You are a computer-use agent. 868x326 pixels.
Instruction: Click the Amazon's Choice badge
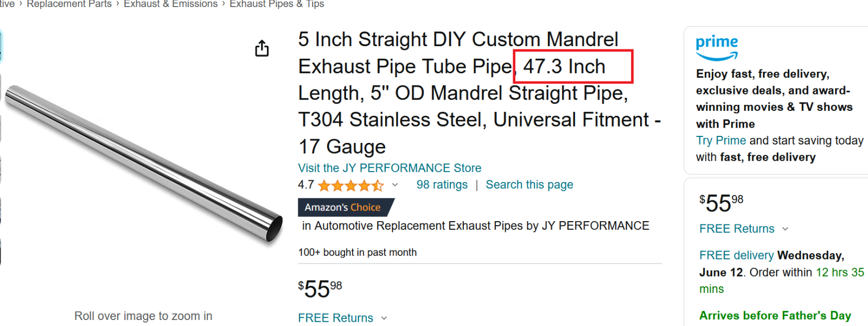pos(345,207)
